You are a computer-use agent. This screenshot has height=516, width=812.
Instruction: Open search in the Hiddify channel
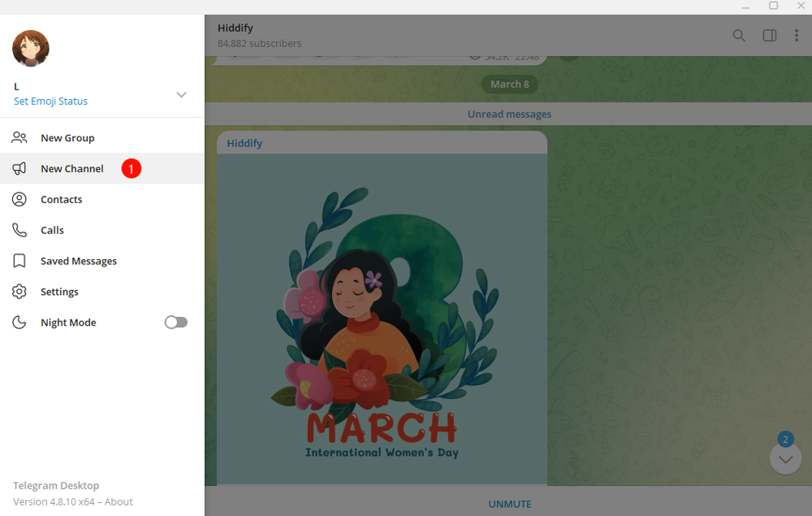(x=739, y=35)
